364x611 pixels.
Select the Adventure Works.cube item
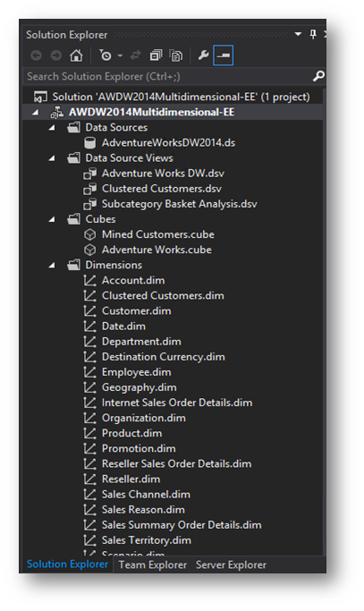[157, 250]
